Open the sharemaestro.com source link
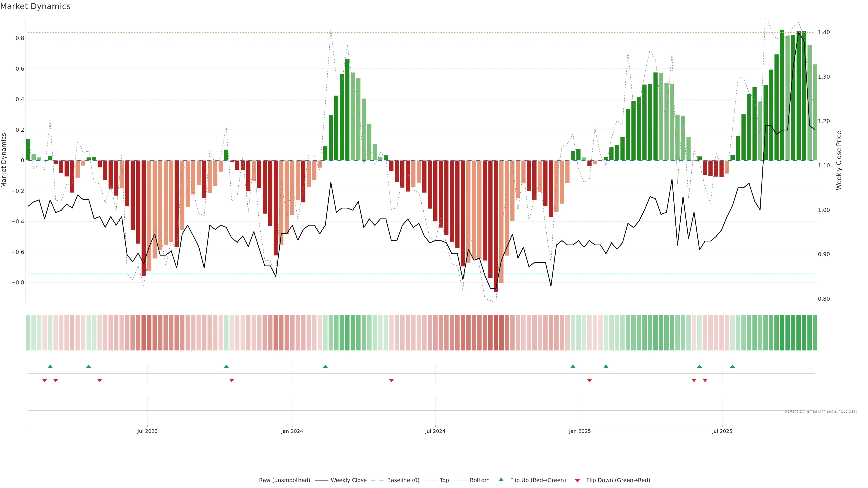 (x=821, y=411)
